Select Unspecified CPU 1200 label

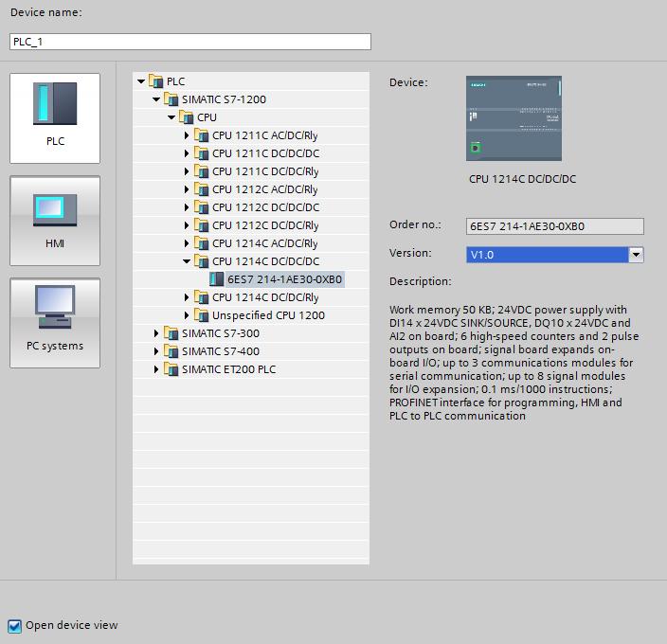pos(268,315)
